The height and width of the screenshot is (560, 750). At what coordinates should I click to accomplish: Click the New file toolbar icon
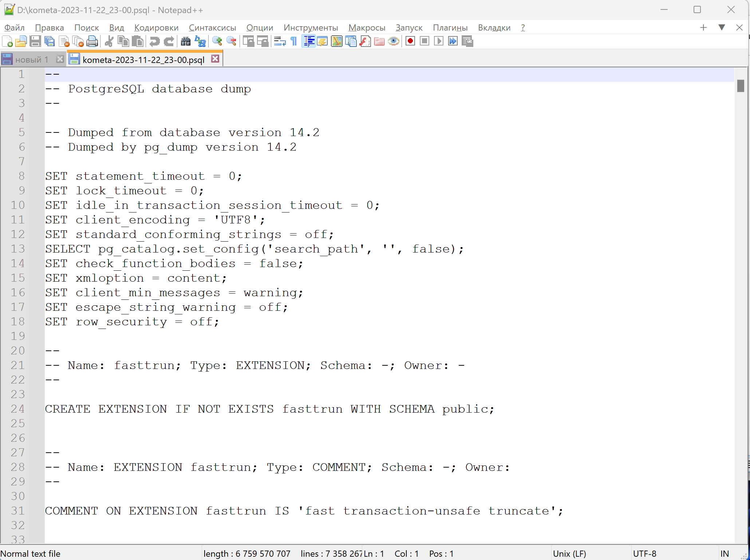7,41
